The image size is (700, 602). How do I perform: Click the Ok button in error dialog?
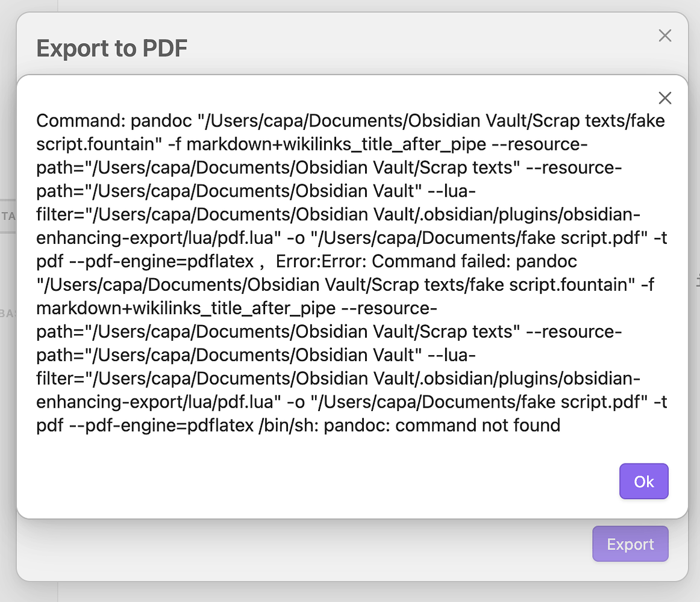643,481
